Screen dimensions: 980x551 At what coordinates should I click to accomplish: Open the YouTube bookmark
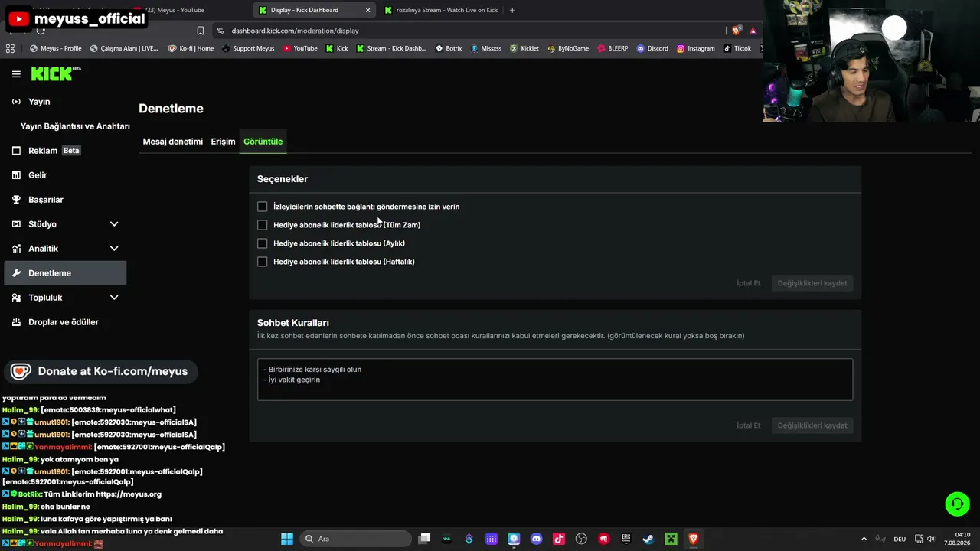300,48
